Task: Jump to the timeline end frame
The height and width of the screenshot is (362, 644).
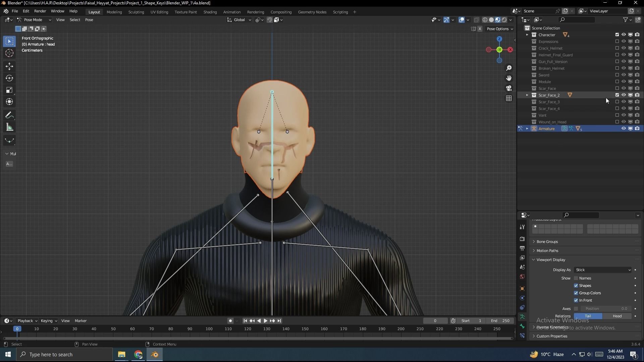Action: click(x=279, y=321)
